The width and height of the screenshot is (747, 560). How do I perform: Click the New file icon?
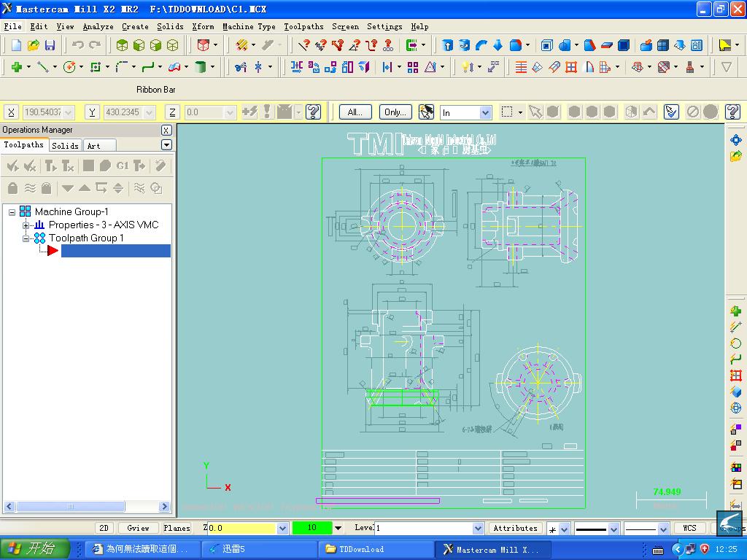click(x=16, y=45)
